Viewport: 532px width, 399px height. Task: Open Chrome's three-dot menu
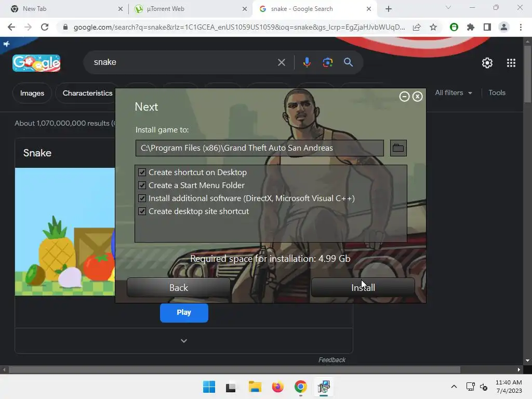point(521,27)
